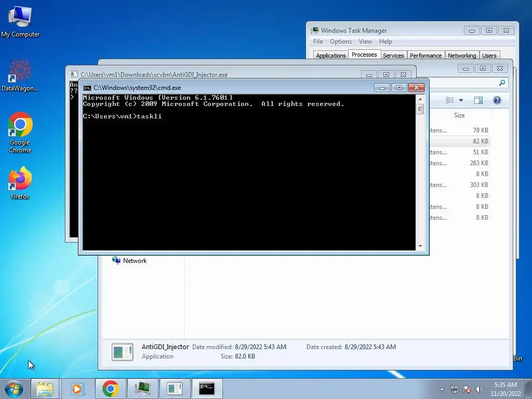532x399 pixels.
Task: Switch to Task Manager taskbar button
Action: pos(142,389)
